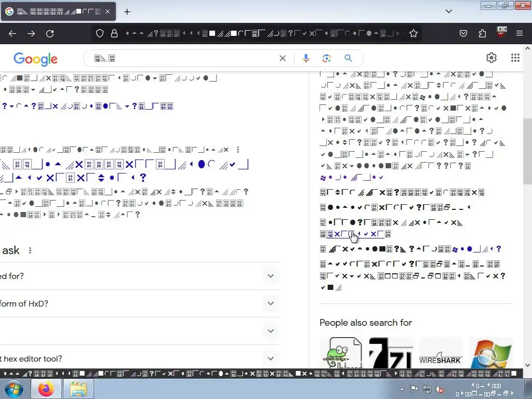
Task: Click the page vertical scrollbar thumb
Action: [x=528, y=151]
